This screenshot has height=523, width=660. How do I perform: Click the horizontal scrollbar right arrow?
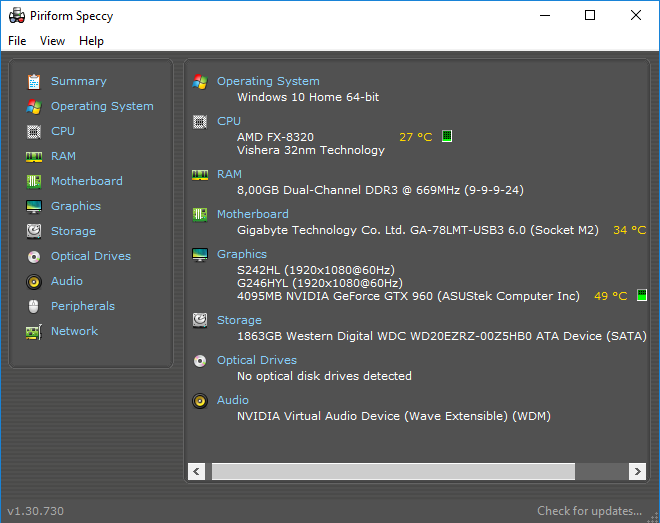tap(637, 471)
